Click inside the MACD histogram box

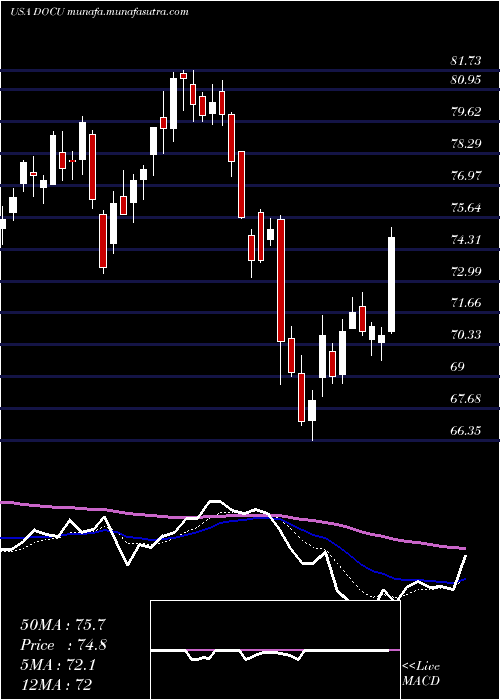275,650
